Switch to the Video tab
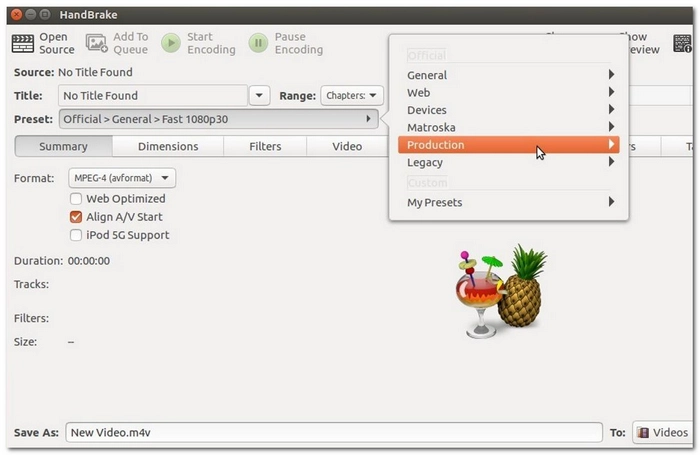The image size is (700, 455). pyautogui.click(x=347, y=146)
